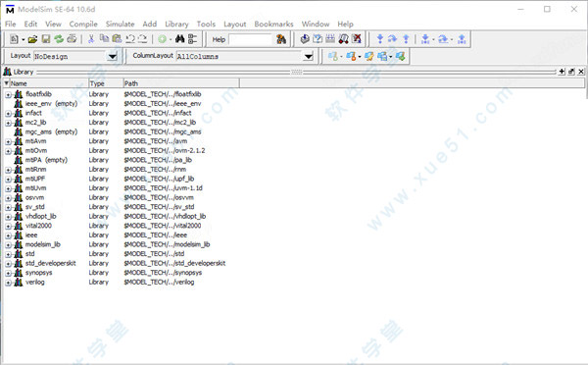Click the path $MODEL_TECH/../ovm-2.1.2

(x=165, y=150)
